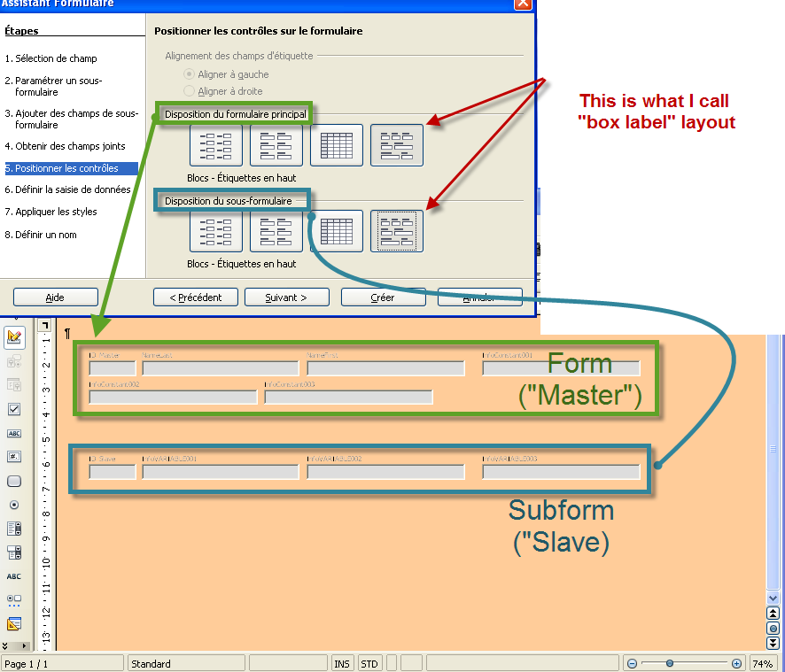
Task: Select the Text Box control tool
Action: [14, 433]
